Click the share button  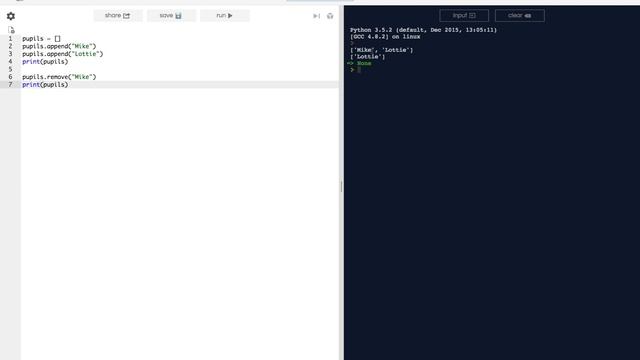point(118,16)
